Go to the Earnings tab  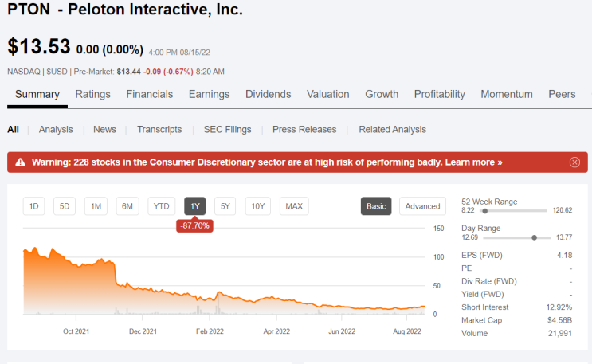(x=210, y=94)
